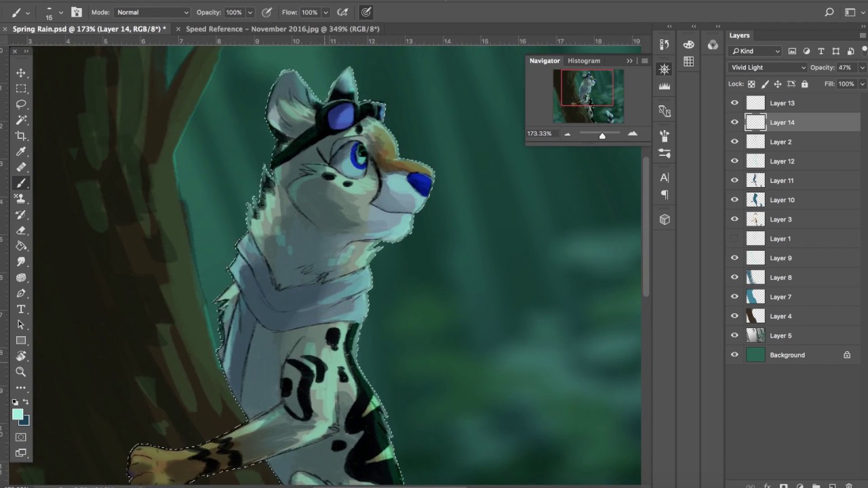Select the Paint Bucket tool

tap(21, 246)
